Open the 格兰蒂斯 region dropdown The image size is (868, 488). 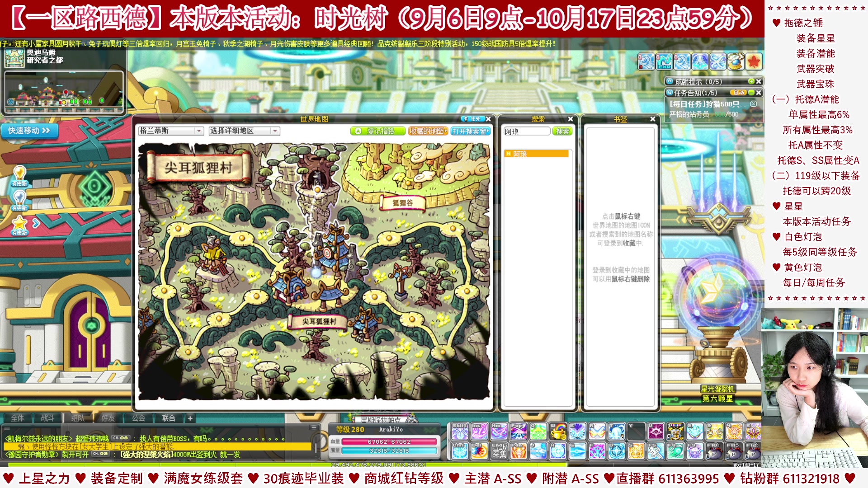[x=170, y=131]
